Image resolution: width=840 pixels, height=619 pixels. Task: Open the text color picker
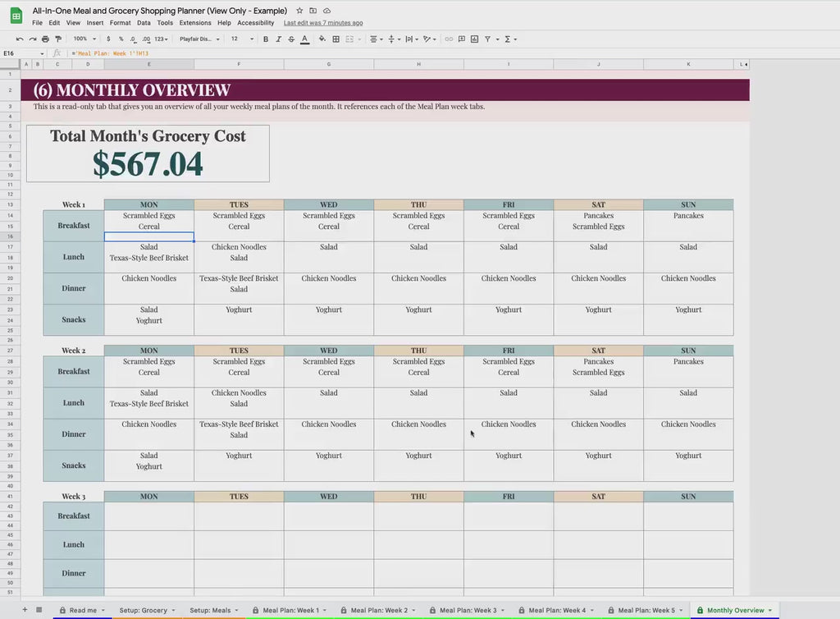[305, 39]
